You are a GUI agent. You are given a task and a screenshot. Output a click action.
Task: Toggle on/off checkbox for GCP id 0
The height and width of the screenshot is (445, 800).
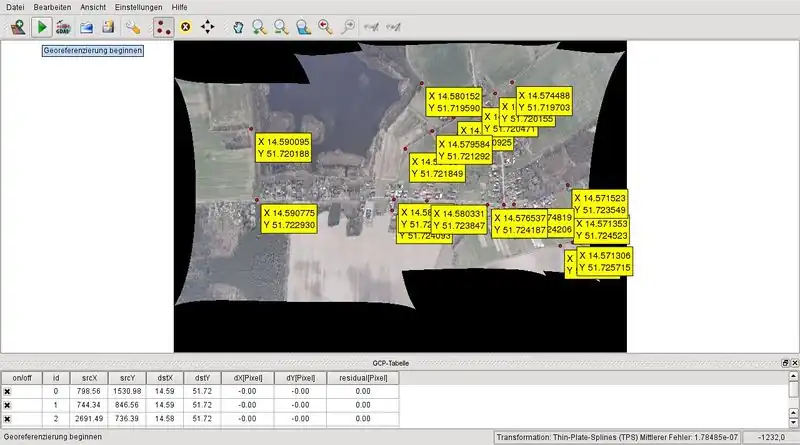pyautogui.click(x=8, y=391)
